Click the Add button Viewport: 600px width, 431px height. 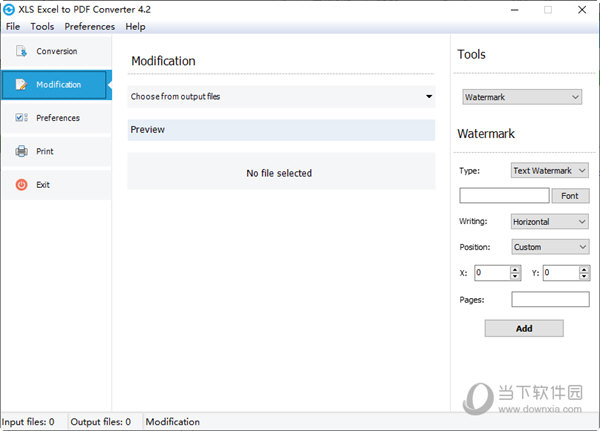(524, 328)
